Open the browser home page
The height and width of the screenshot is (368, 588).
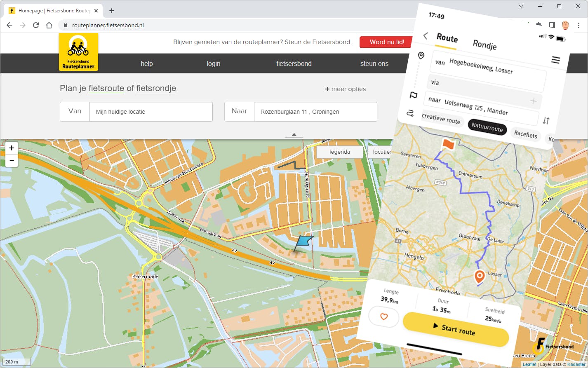click(x=49, y=25)
